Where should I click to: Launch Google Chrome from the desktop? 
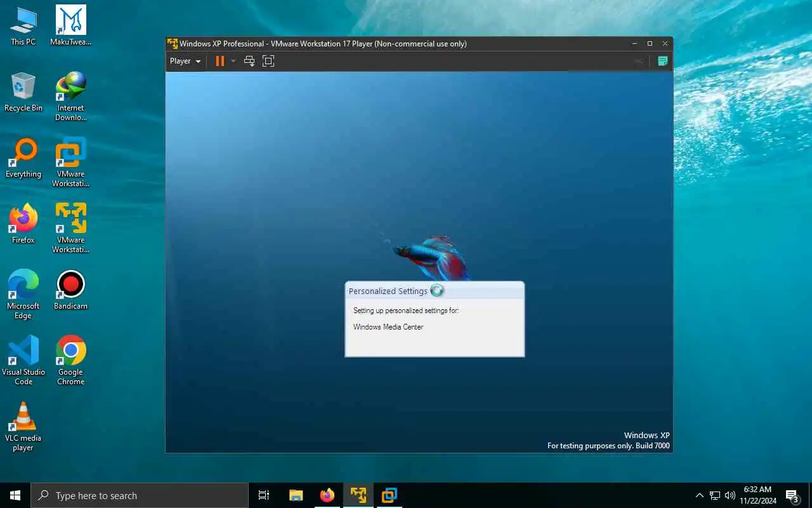(x=71, y=361)
